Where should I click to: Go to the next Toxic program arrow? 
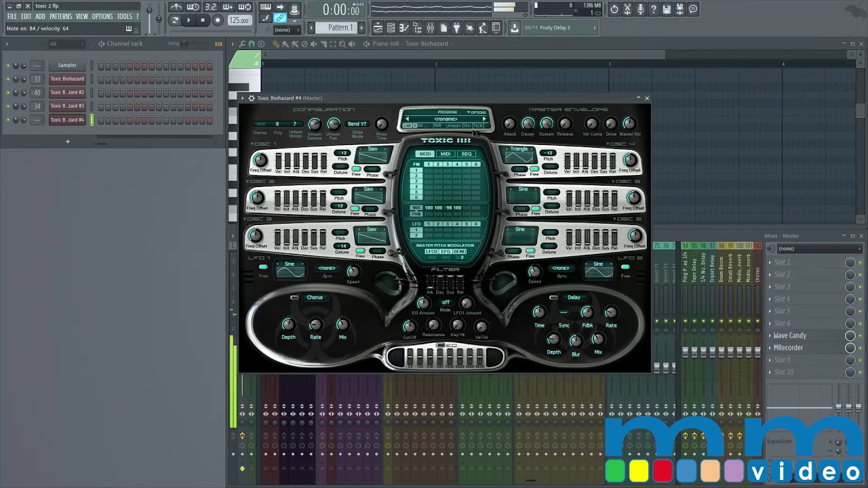(x=484, y=119)
